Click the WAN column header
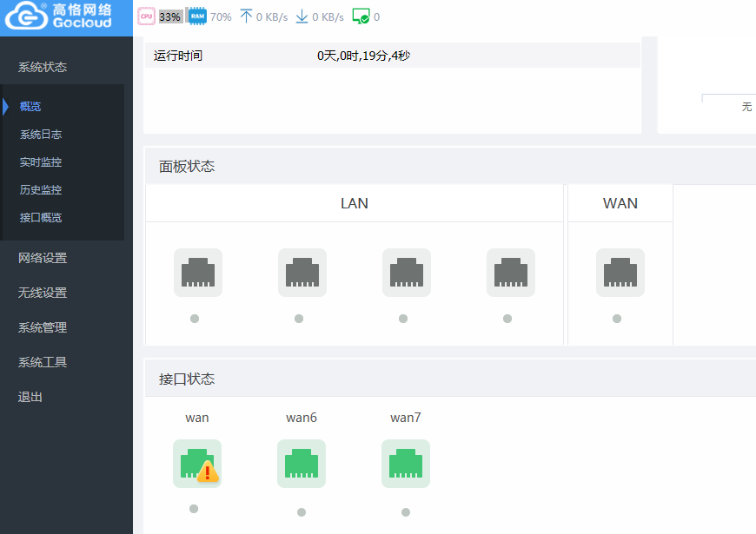Viewport: 756px width, 534px height. coord(620,203)
